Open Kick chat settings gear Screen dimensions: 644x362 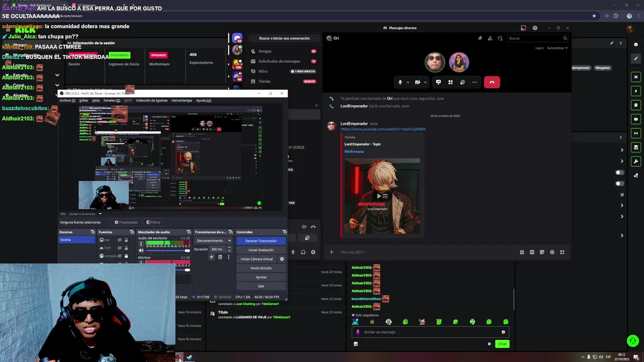tap(489, 344)
